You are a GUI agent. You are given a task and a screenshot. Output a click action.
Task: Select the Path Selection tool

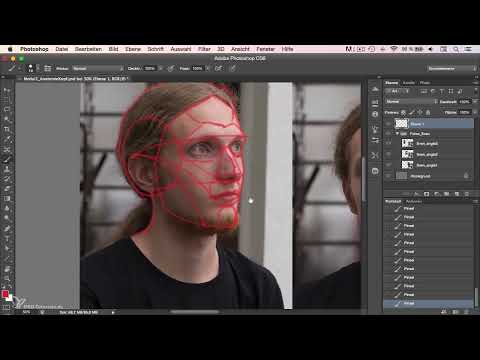(x=7, y=249)
